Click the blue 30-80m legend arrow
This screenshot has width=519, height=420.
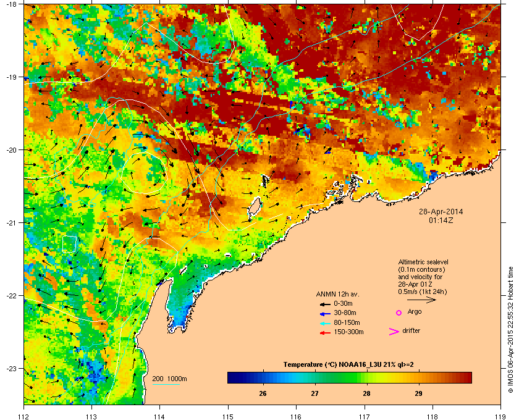click(325, 313)
